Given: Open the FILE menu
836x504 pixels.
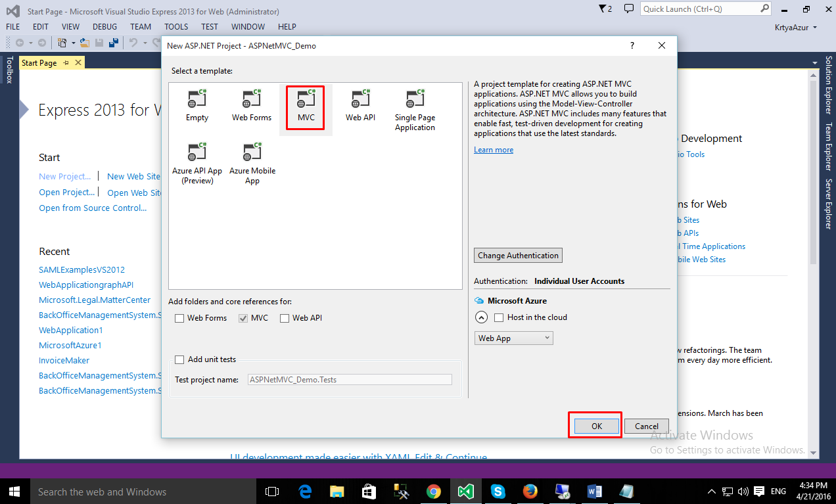Looking at the screenshot, I should tap(13, 27).
